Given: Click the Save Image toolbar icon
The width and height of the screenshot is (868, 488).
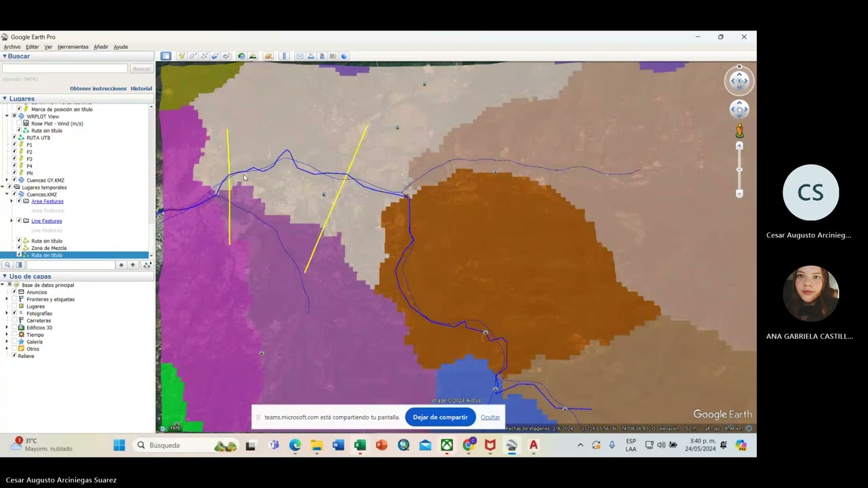Looking at the screenshot, I should point(322,56).
